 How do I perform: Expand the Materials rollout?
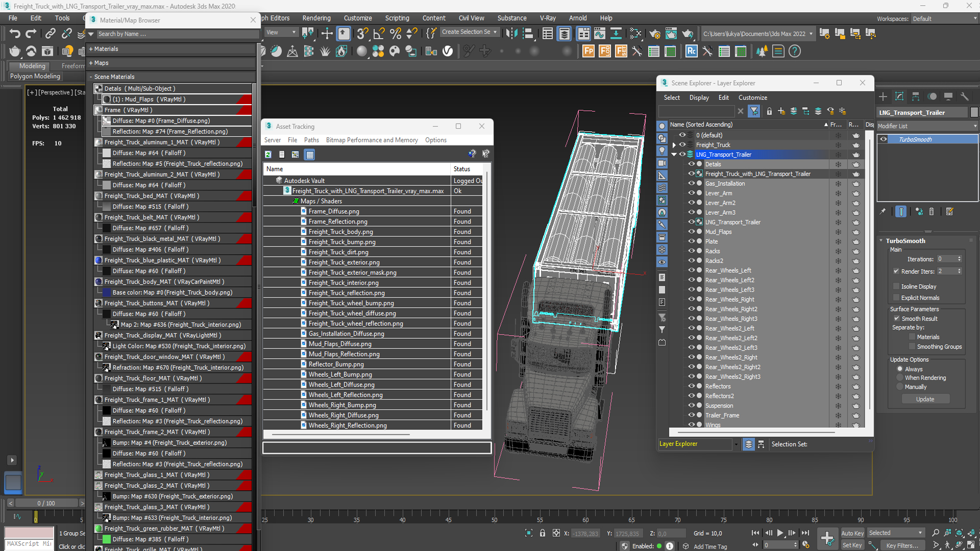click(106, 49)
